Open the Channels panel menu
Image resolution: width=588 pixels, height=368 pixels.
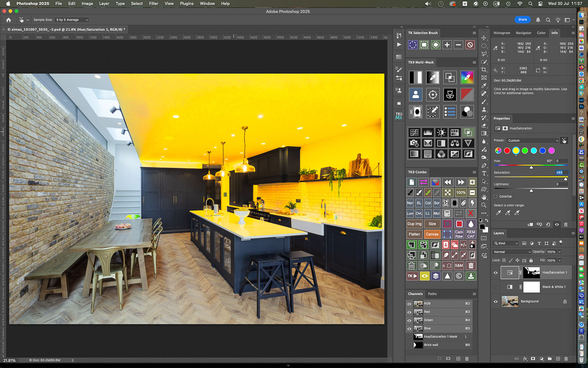474,294
